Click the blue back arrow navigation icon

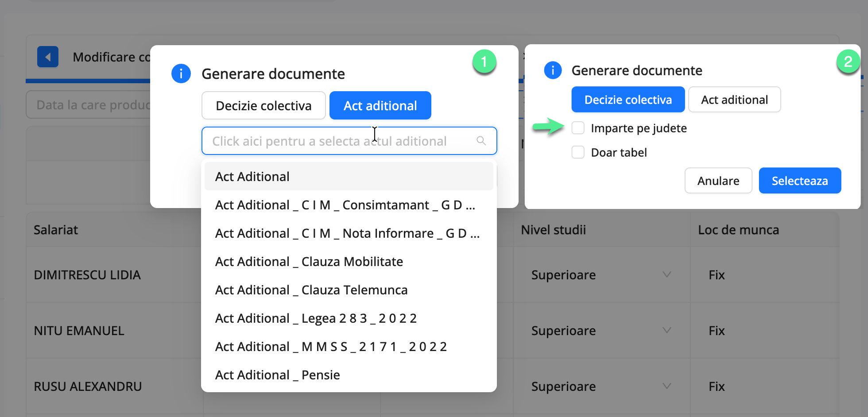coord(48,57)
